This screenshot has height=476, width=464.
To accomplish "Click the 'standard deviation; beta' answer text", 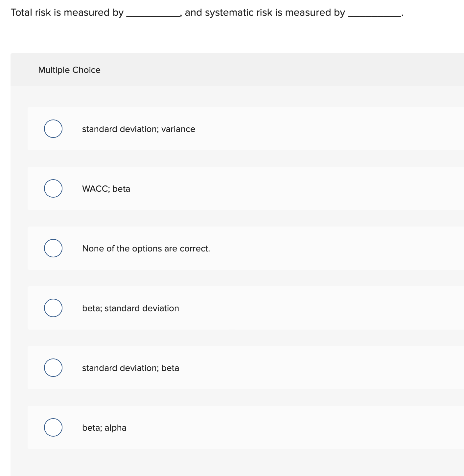I will pyautogui.click(x=130, y=368).
